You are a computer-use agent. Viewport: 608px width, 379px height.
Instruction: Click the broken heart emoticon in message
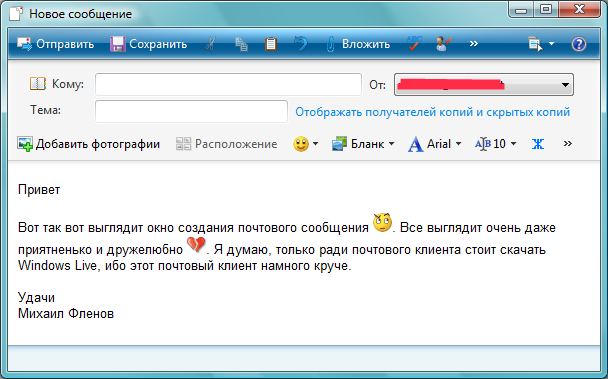tap(196, 245)
